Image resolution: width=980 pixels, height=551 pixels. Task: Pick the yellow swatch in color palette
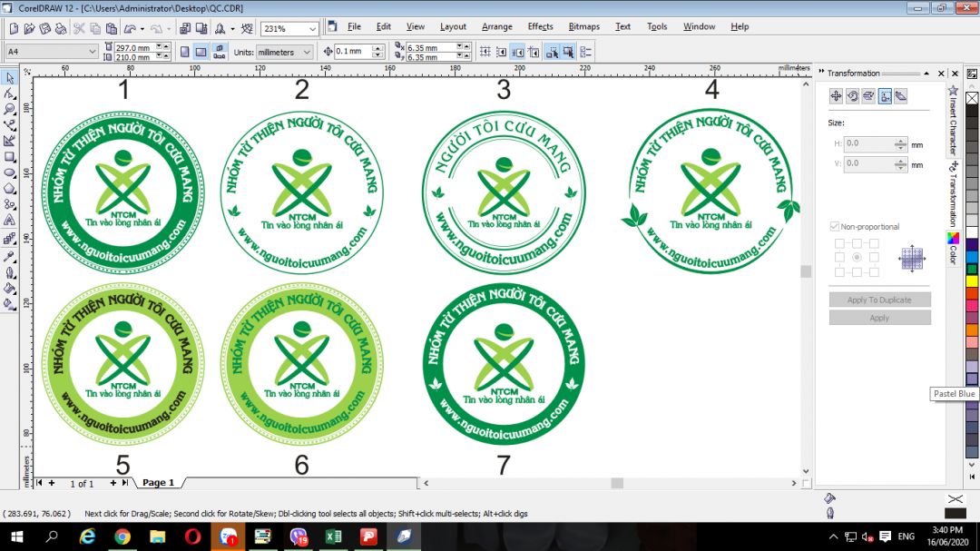point(972,281)
